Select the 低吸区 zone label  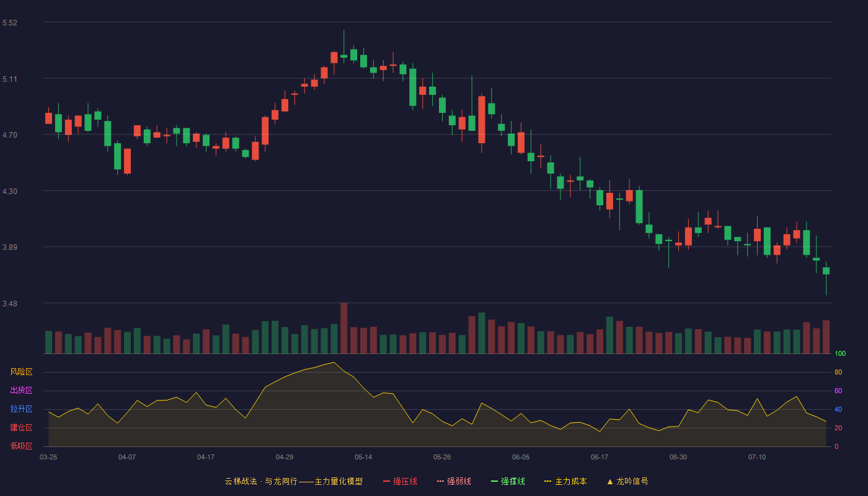point(21,446)
